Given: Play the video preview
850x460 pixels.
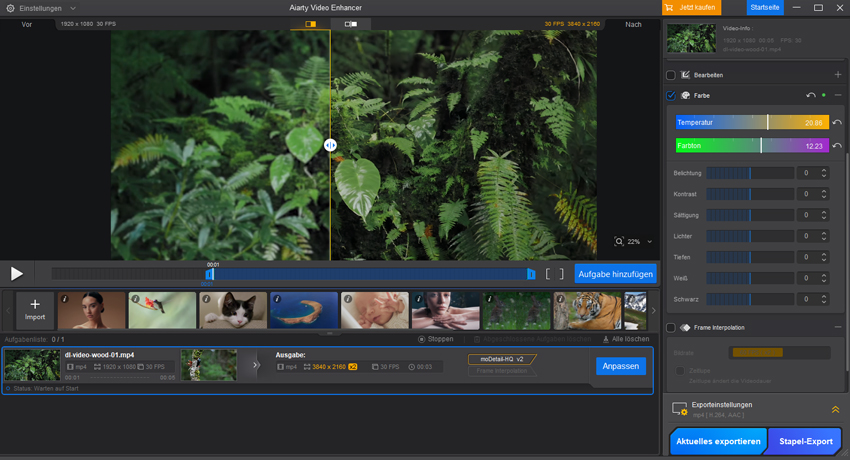Looking at the screenshot, I should pos(17,274).
